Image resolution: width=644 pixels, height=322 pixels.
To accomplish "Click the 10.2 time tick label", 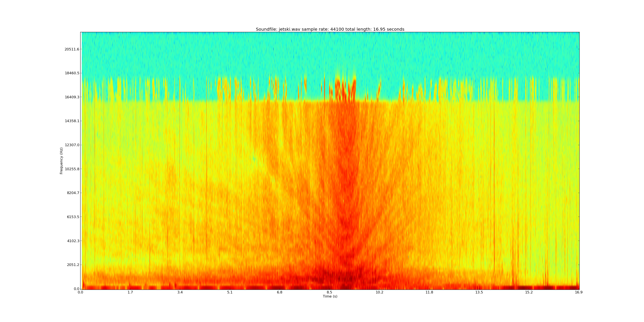I will point(379,292).
